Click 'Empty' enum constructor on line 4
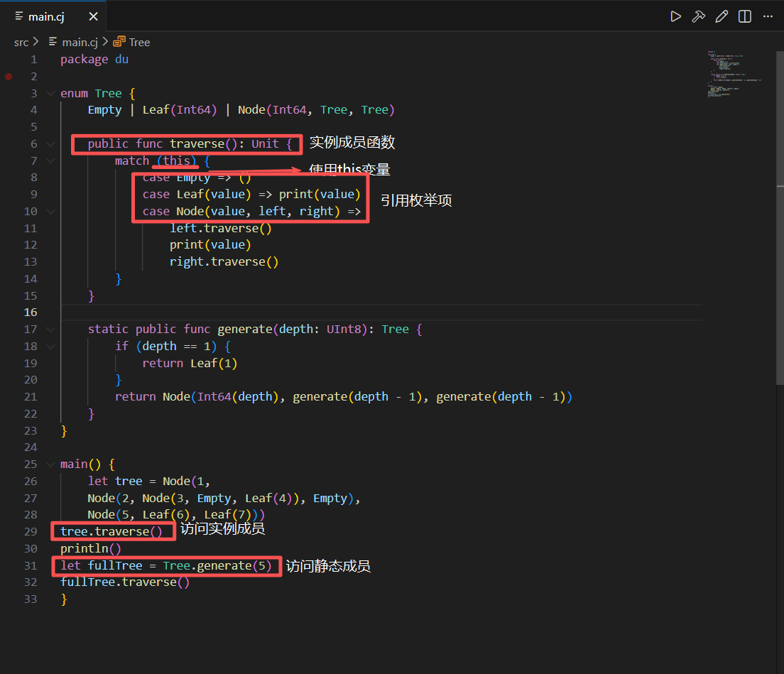Screen dimensions: 784x674 coord(104,110)
